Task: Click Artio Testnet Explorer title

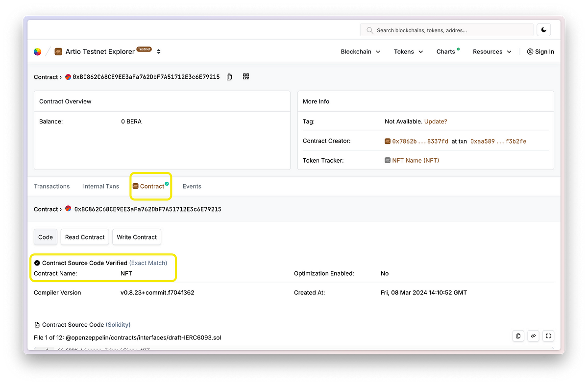Action: (100, 51)
